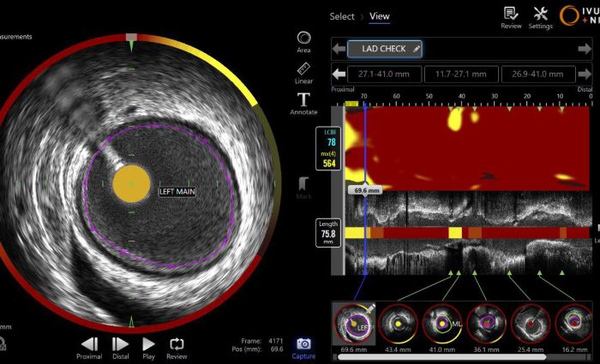Open the Review checklist icon at top

511,16
